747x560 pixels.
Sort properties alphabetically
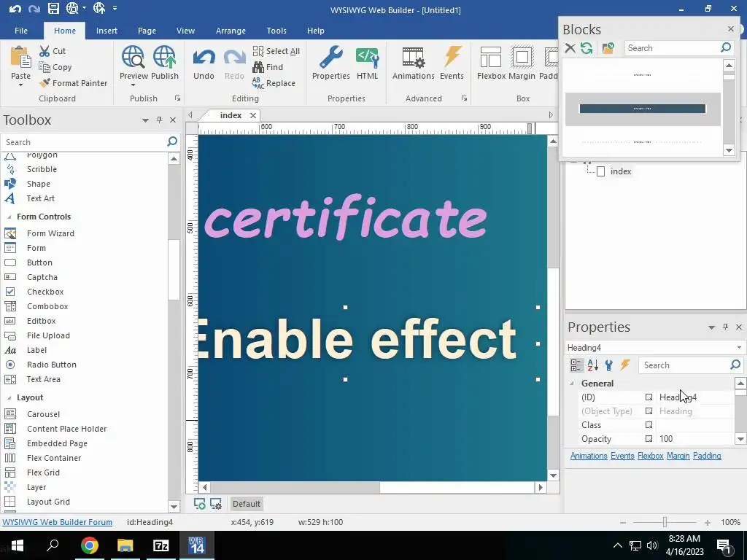pos(592,365)
